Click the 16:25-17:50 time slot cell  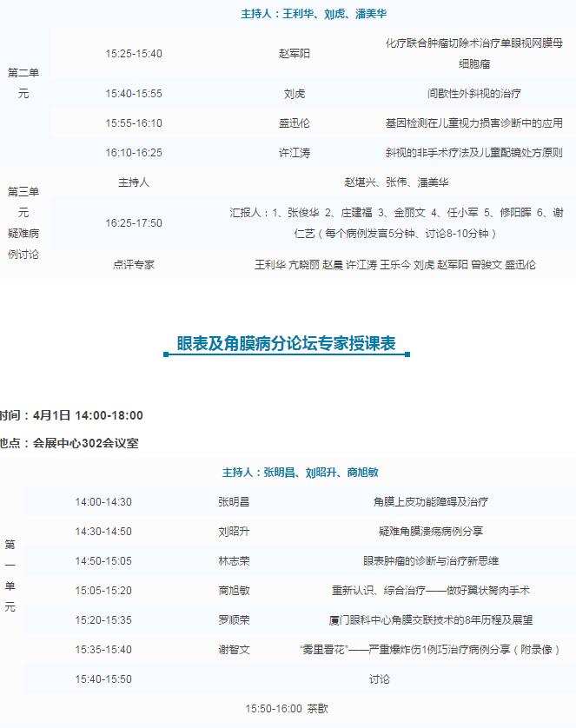click(133, 223)
